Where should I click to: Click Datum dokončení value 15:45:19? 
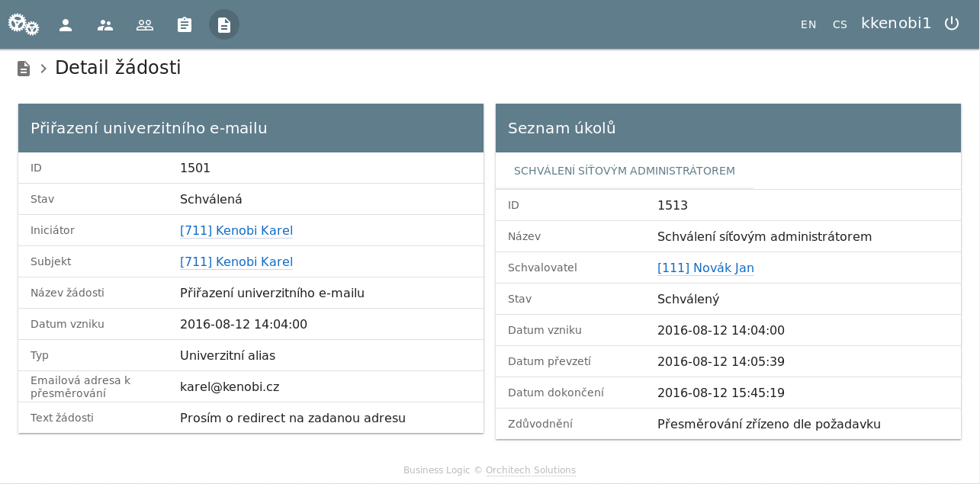pyautogui.click(x=721, y=393)
